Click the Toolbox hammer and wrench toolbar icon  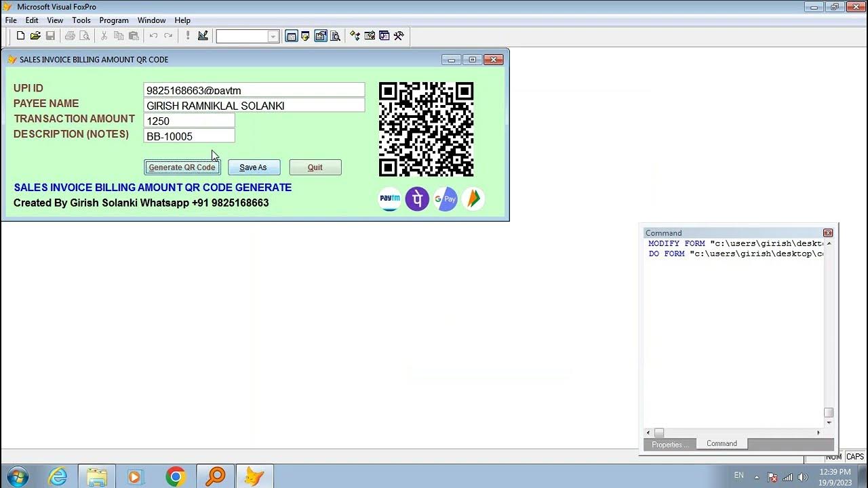399,36
